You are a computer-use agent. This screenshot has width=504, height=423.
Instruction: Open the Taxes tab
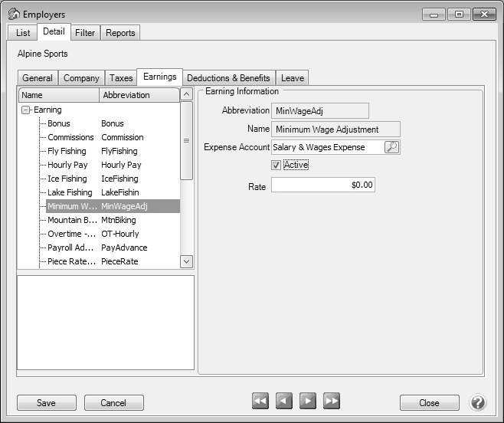pyautogui.click(x=121, y=78)
